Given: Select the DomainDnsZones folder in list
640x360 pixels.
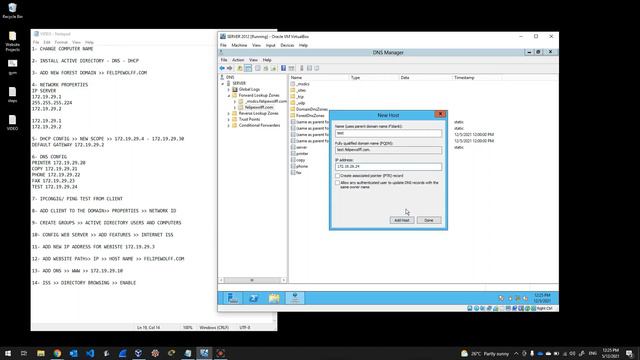Looking at the screenshot, I should click(312, 109).
